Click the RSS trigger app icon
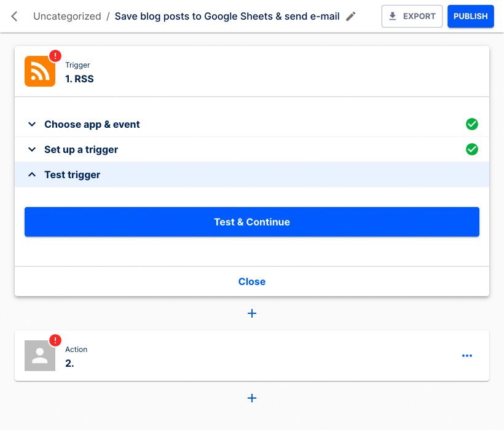The height and width of the screenshot is (430, 504). pos(39,71)
